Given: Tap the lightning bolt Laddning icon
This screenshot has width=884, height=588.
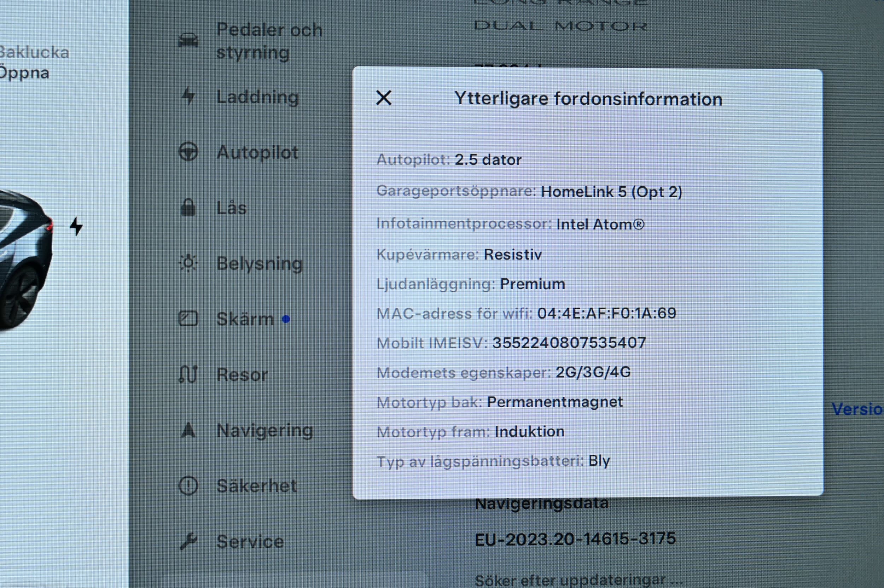Looking at the screenshot, I should tap(188, 96).
